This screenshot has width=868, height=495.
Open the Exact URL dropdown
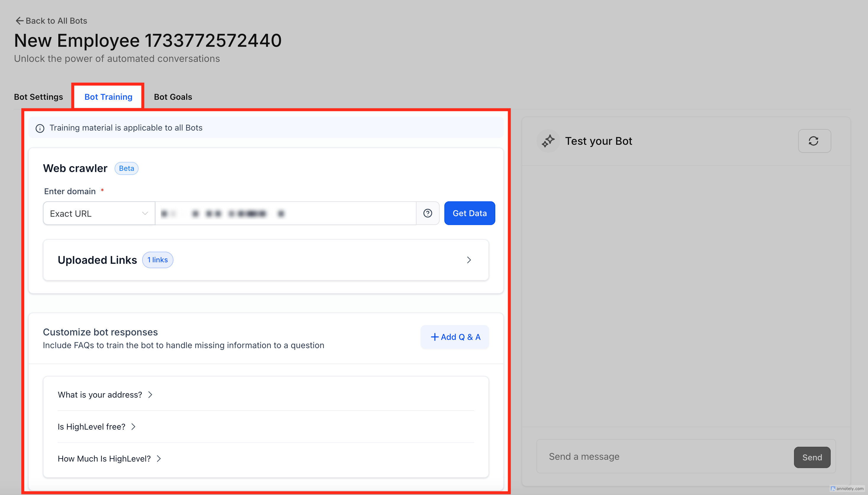click(99, 213)
